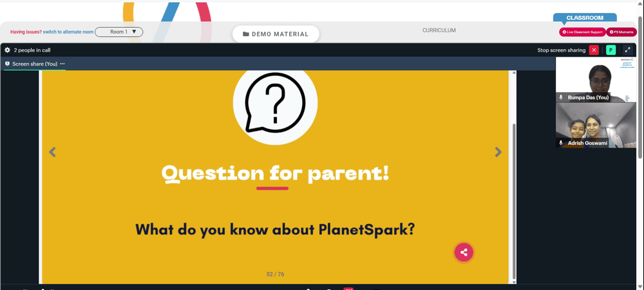Screen dimensions: 644x290
Task: Click the slide scrollbar down arrow
Action: (513, 282)
